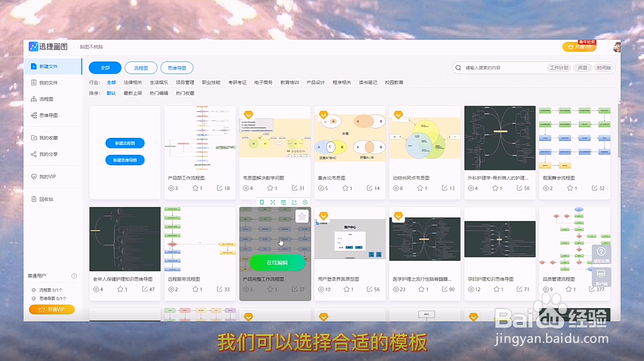Open 外科护理学 template thumbnail
The width and height of the screenshot is (644, 361).
[500, 138]
